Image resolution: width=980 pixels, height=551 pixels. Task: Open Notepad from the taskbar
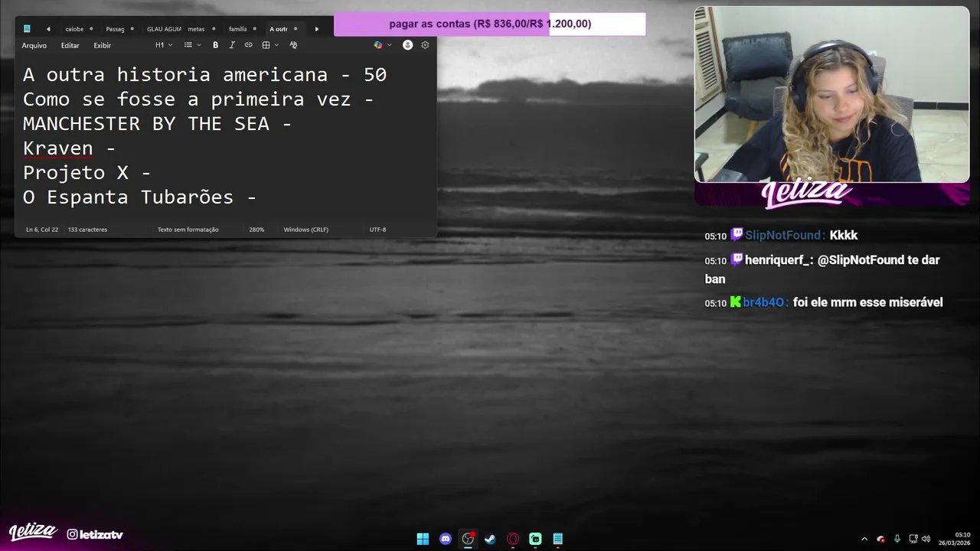click(558, 539)
